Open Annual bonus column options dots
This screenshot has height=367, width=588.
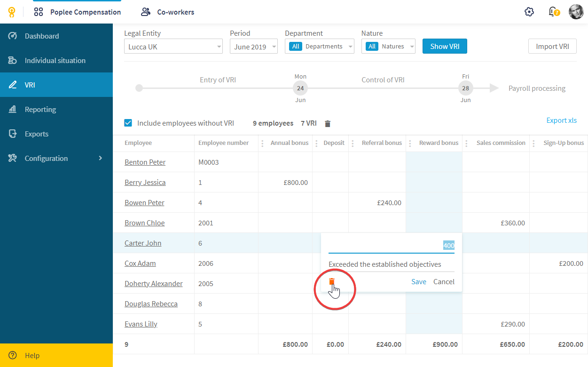tap(262, 143)
